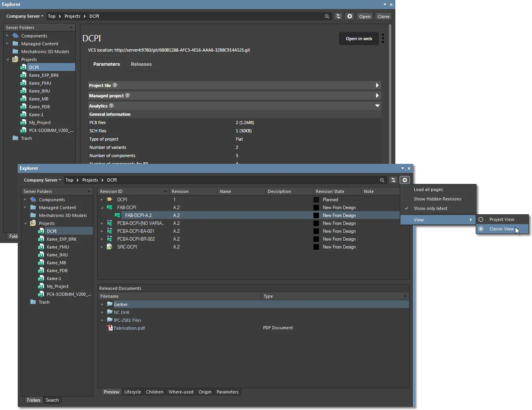Open the Where-used tab at the bottom
532x410 pixels.
coord(181,392)
